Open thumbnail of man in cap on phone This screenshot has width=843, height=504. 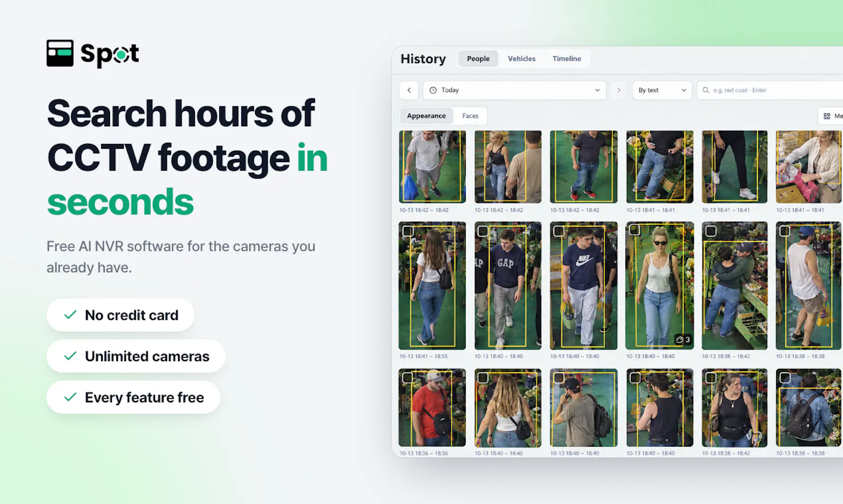click(583, 408)
